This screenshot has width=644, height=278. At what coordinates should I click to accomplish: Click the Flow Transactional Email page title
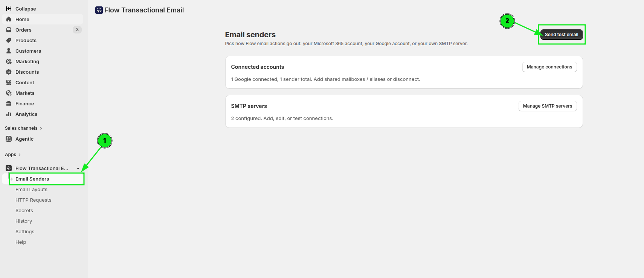(x=144, y=10)
